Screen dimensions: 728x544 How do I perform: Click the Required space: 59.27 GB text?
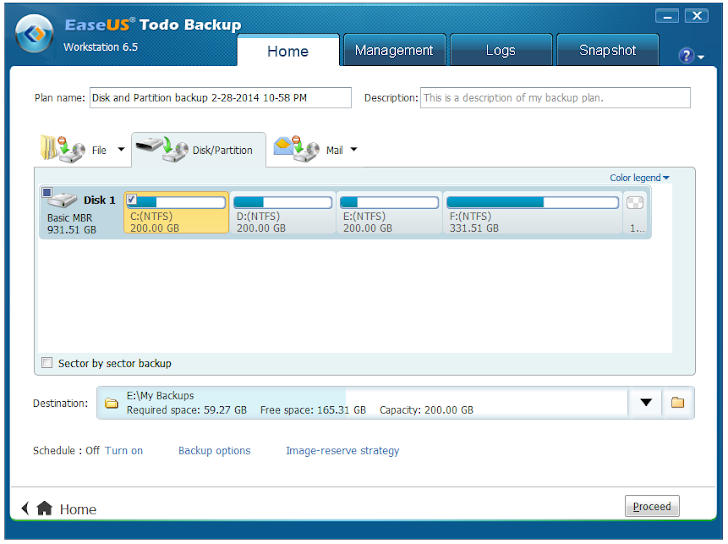(187, 410)
